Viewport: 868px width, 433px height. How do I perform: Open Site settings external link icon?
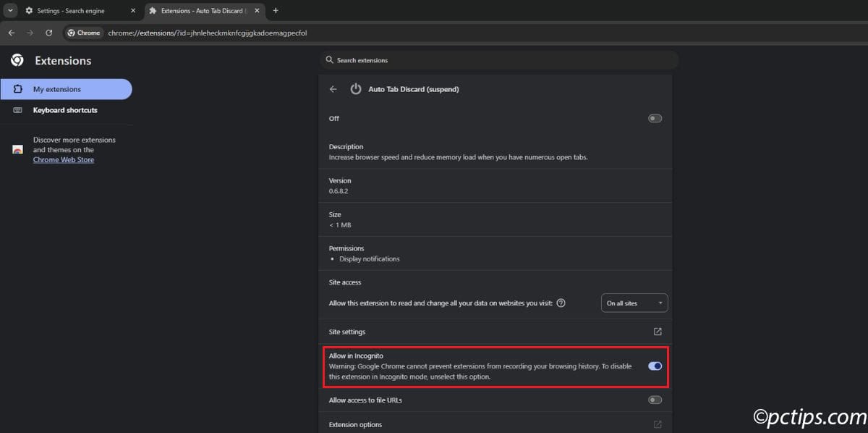pyautogui.click(x=658, y=332)
